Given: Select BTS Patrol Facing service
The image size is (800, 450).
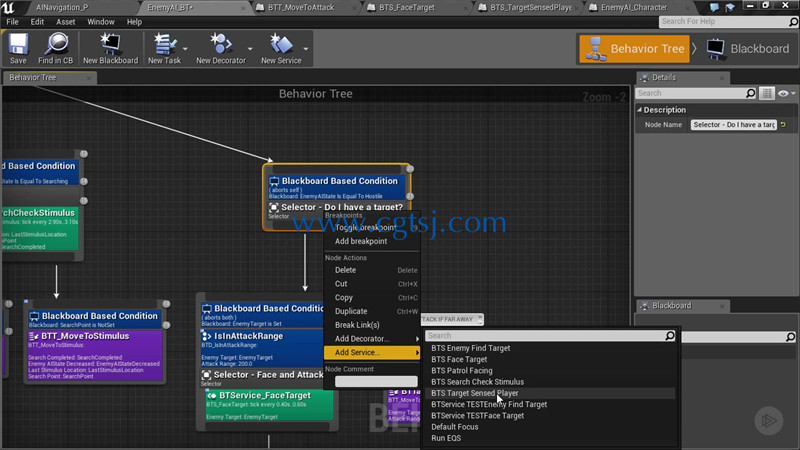Looking at the screenshot, I should tap(550, 371).
